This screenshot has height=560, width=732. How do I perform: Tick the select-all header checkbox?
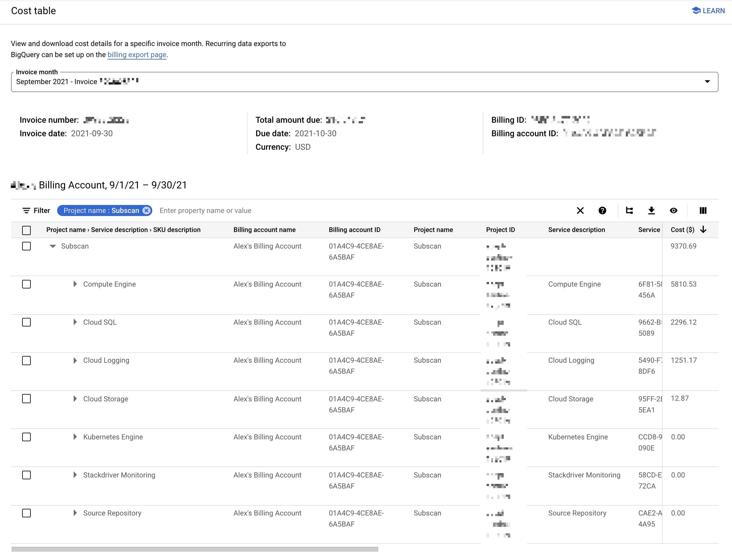[26, 230]
